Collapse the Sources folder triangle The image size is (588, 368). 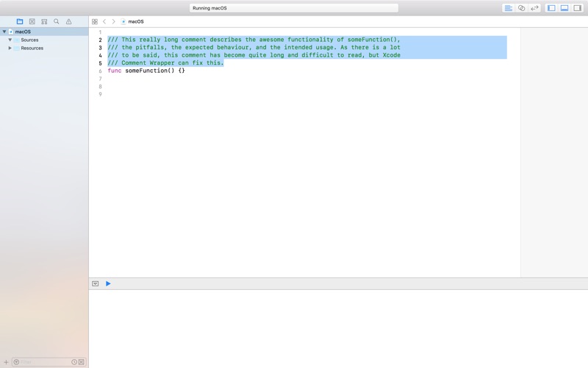pyautogui.click(x=10, y=40)
